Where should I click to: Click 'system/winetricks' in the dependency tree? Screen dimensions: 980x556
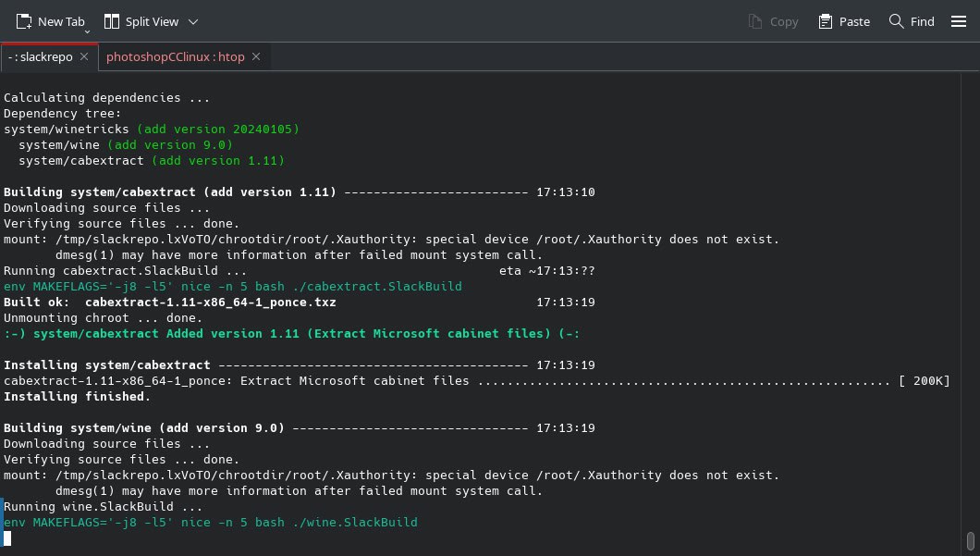[67, 129]
